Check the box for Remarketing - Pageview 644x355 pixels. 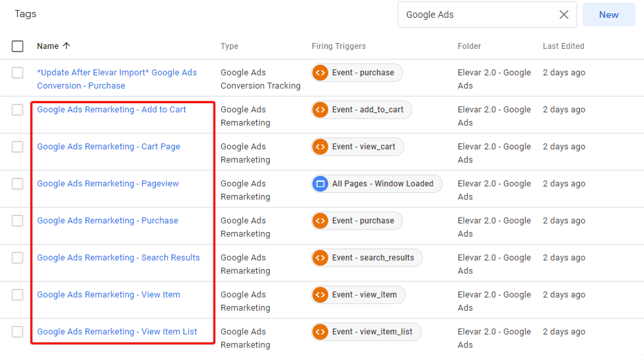18,184
